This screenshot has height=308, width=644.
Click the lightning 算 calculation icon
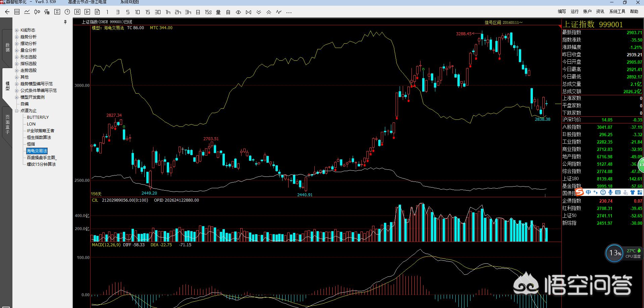tap(47, 12)
